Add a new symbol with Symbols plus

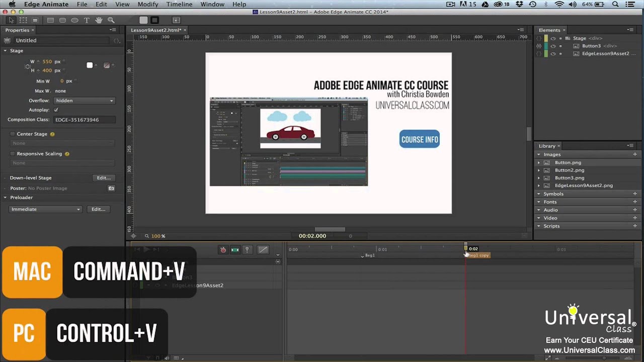click(635, 194)
